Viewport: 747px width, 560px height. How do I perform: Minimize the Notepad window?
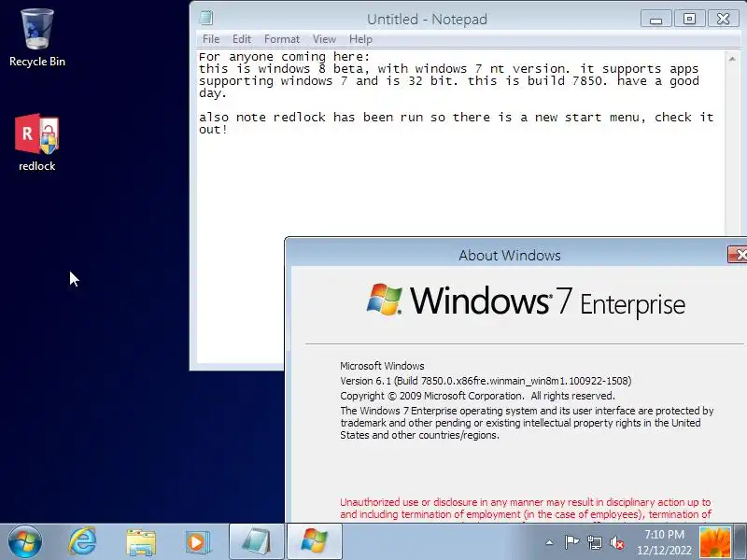[x=656, y=19]
